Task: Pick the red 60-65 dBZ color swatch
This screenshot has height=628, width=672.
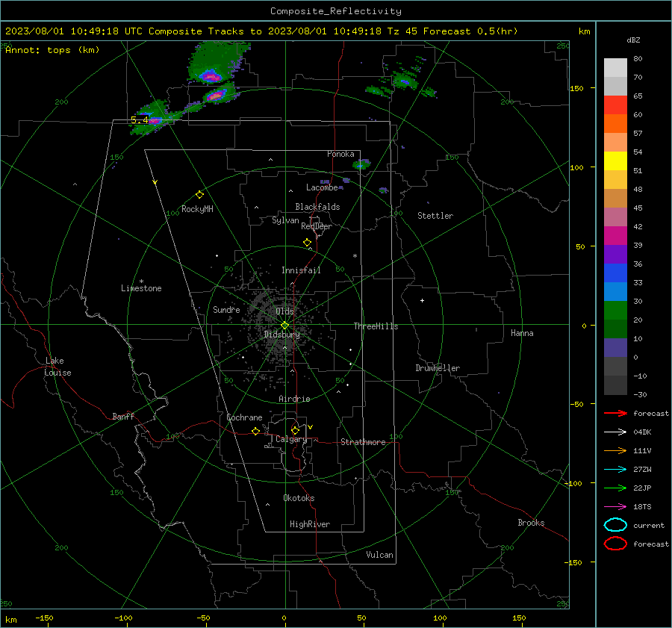Action: [x=615, y=105]
